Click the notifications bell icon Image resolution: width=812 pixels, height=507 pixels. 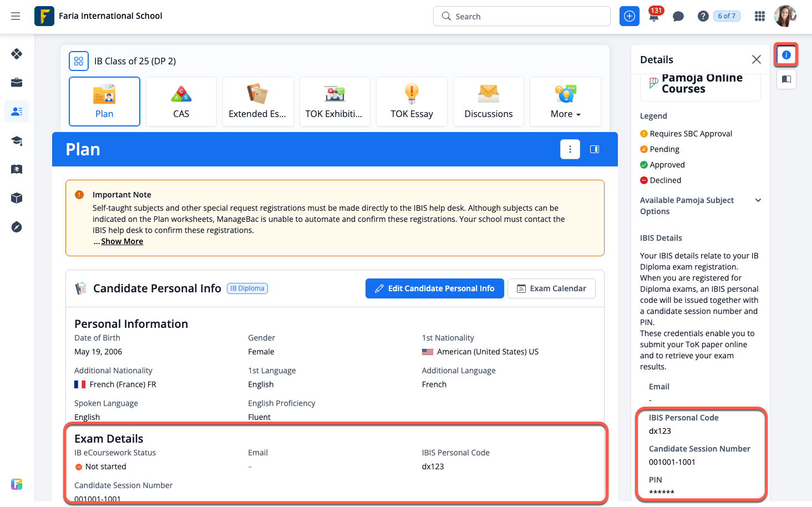point(654,17)
